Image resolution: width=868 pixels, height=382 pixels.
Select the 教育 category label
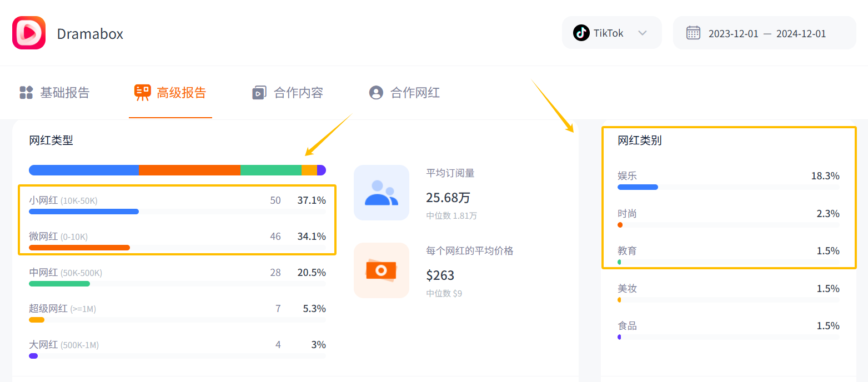627,250
